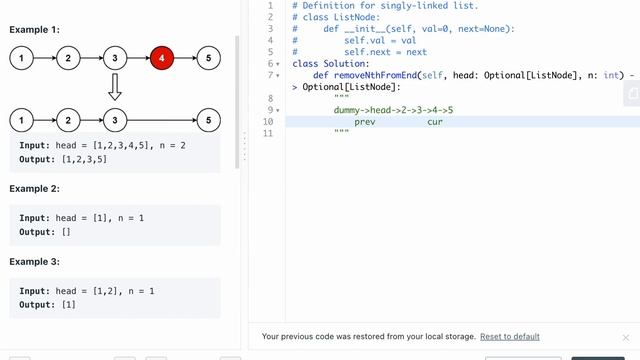640x360 pixels.
Task: Click the output text [1,2,3,5]
Action: tap(84, 159)
